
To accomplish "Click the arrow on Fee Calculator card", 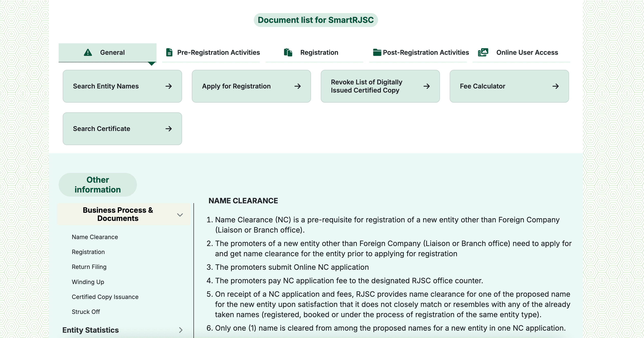I will coord(556,86).
